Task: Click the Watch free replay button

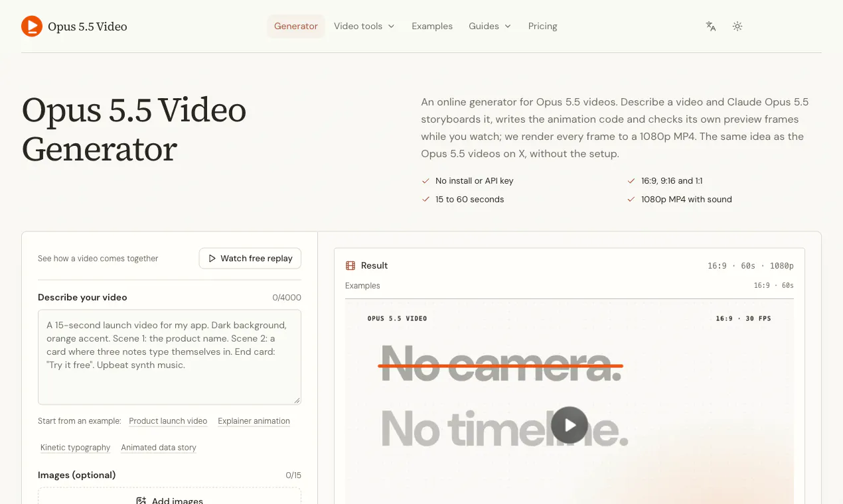Action: tap(250, 259)
